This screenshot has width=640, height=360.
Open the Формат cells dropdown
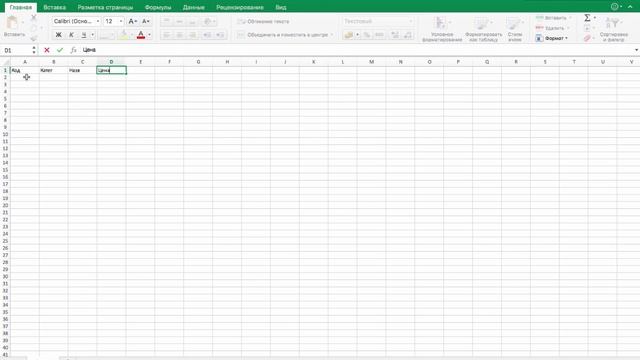(x=552, y=38)
